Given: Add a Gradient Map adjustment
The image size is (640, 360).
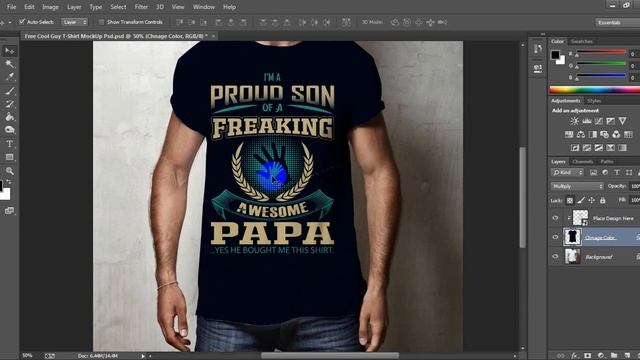Looking at the screenshot, I should point(622,148).
